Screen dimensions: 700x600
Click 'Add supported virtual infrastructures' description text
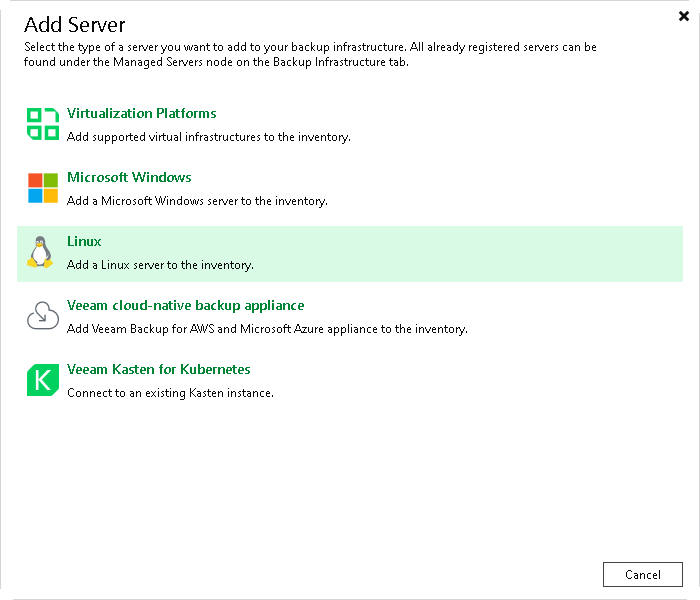tap(208, 137)
